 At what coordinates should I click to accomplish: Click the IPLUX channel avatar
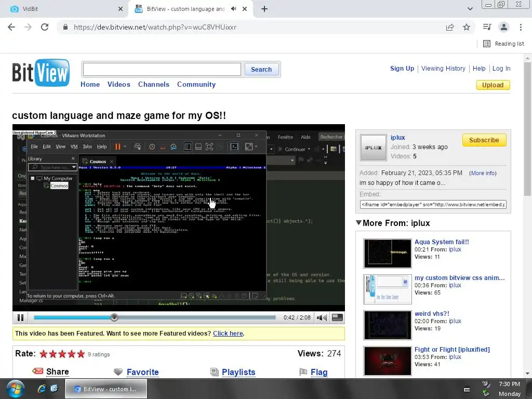tap(373, 148)
